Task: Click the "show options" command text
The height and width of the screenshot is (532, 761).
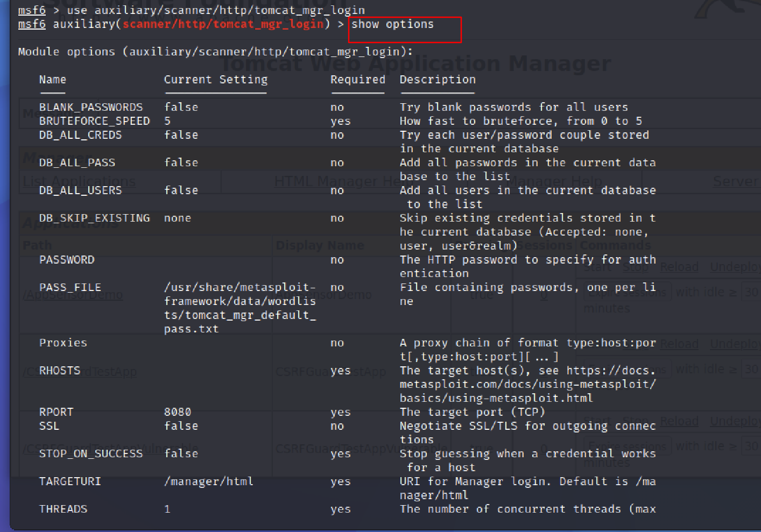Action: (392, 24)
